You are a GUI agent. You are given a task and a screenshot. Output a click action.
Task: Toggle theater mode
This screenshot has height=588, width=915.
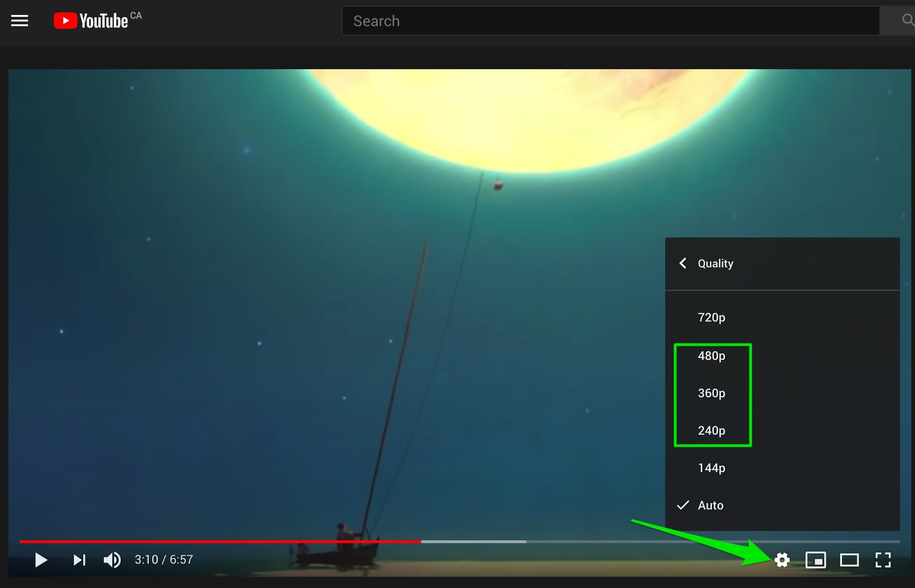click(849, 559)
